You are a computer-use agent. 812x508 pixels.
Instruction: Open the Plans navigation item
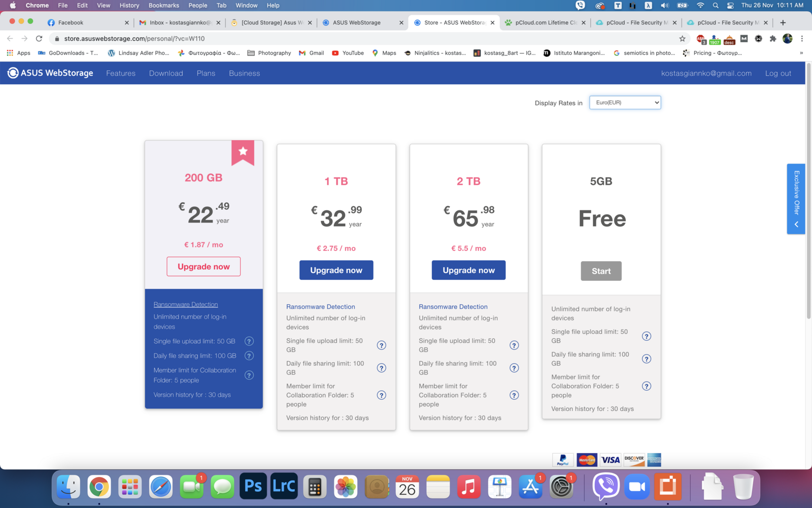pos(206,73)
